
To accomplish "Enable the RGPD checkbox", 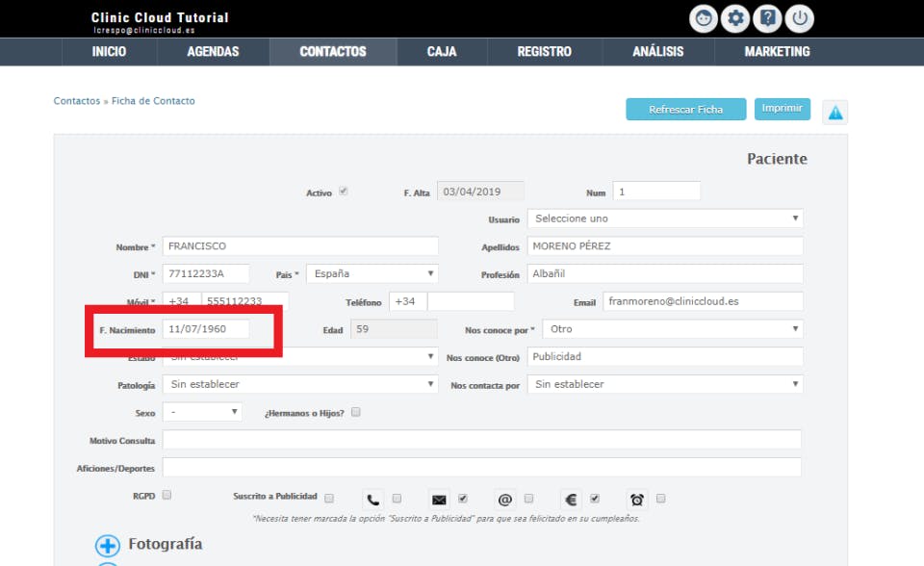I will [x=167, y=495].
